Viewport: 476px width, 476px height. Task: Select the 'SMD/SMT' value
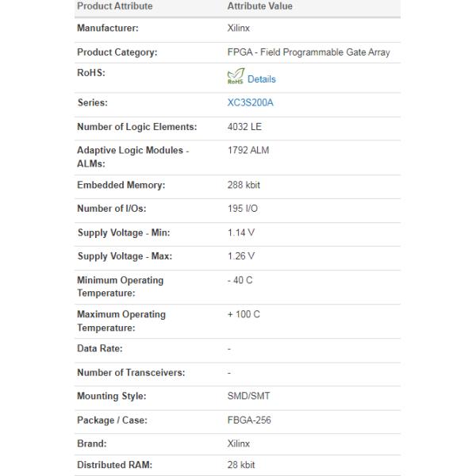pyautogui.click(x=248, y=396)
